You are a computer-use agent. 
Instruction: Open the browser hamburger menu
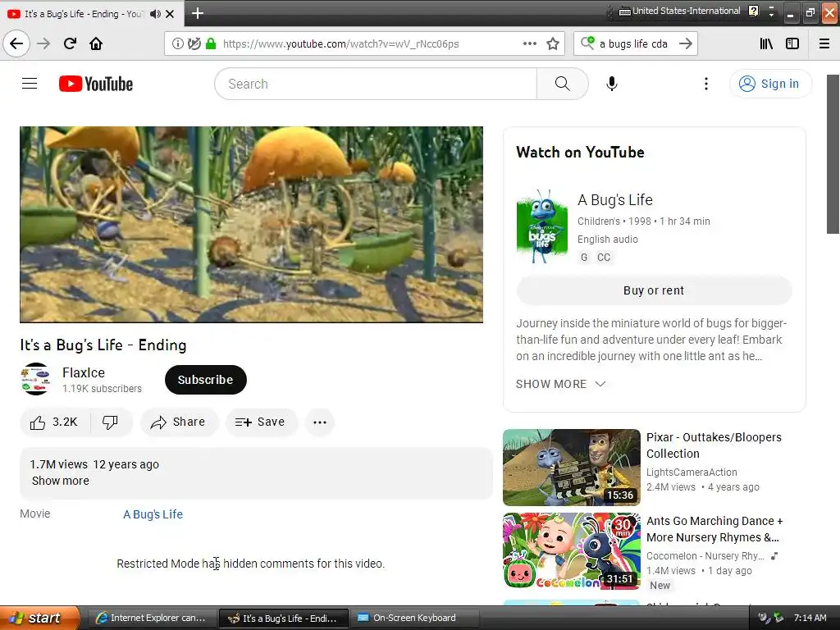point(824,43)
